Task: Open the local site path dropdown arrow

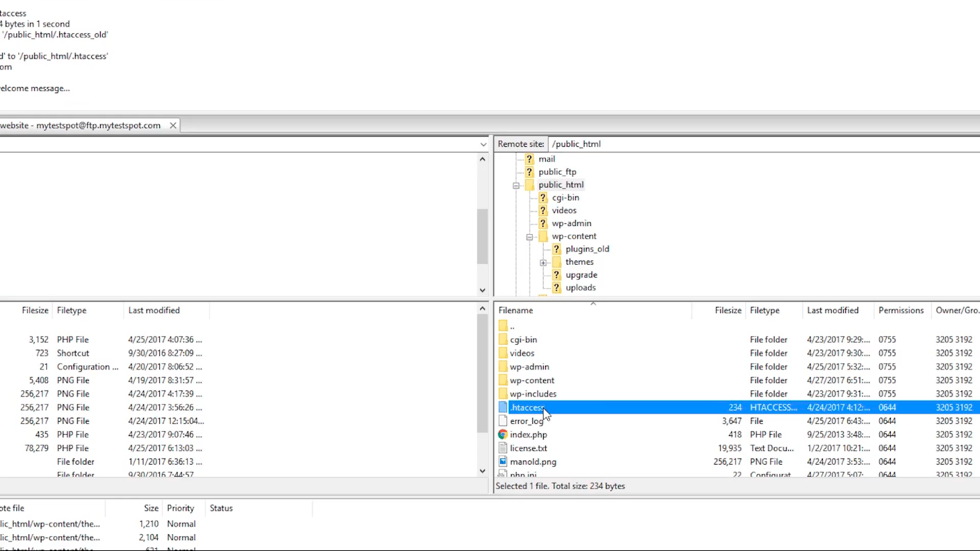Action: pos(483,144)
